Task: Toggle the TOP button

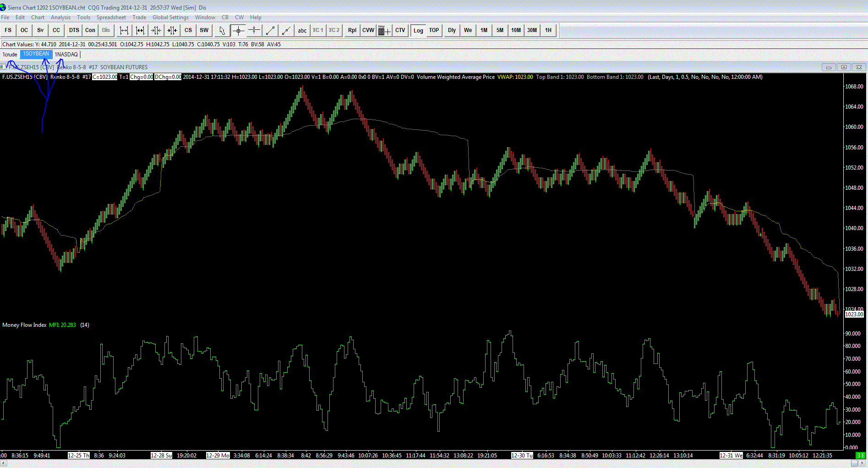Action: pos(434,30)
